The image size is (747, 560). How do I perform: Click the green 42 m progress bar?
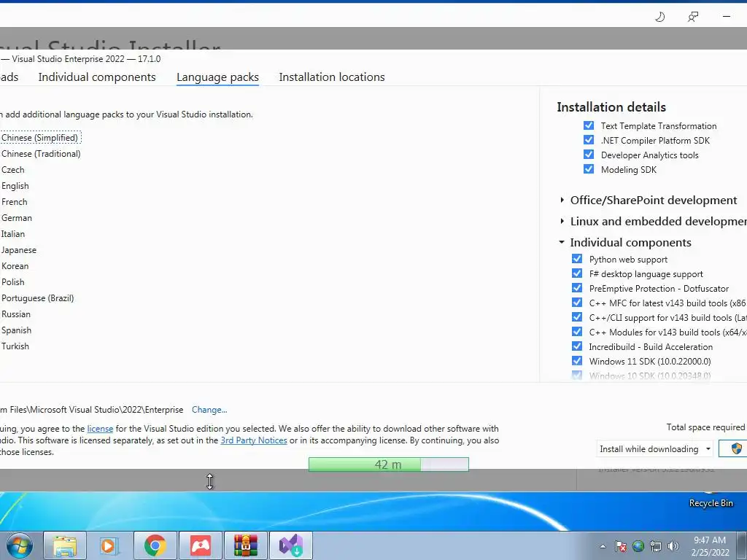389,464
